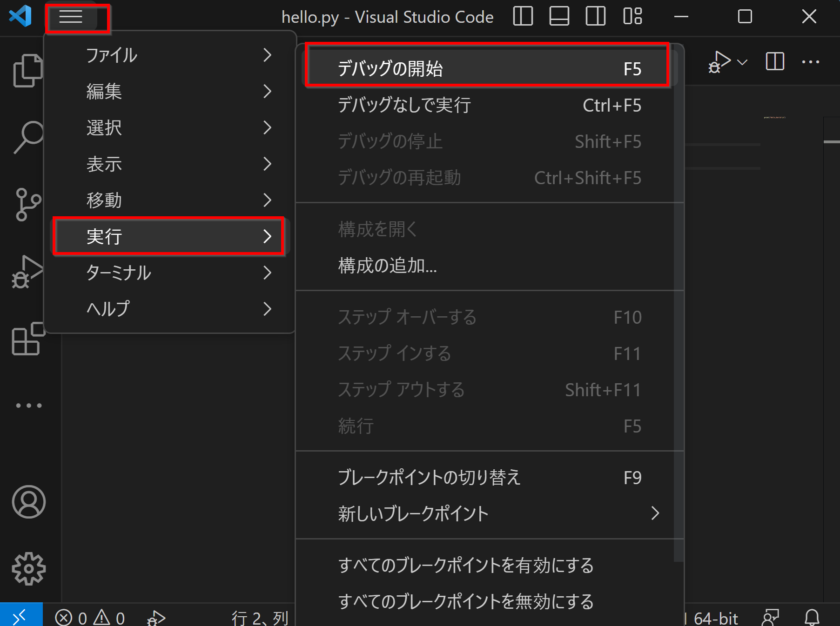Open the Search view in activity bar
840x626 pixels.
28,137
